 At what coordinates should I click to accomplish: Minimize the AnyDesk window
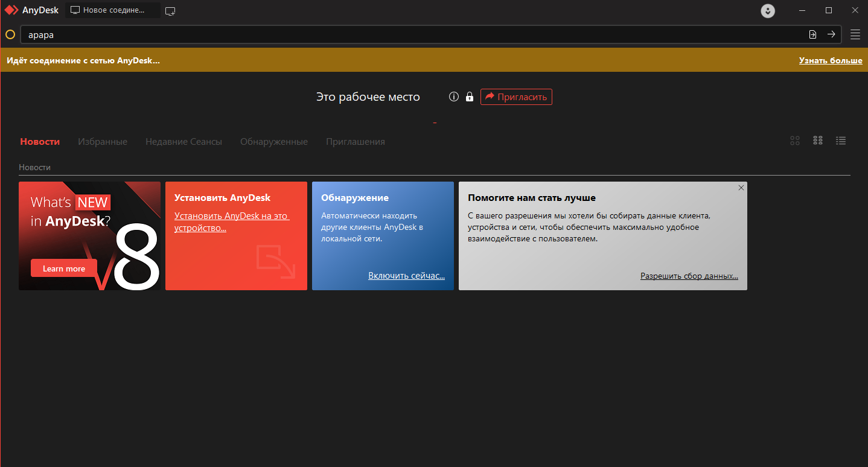pyautogui.click(x=802, y=10)
